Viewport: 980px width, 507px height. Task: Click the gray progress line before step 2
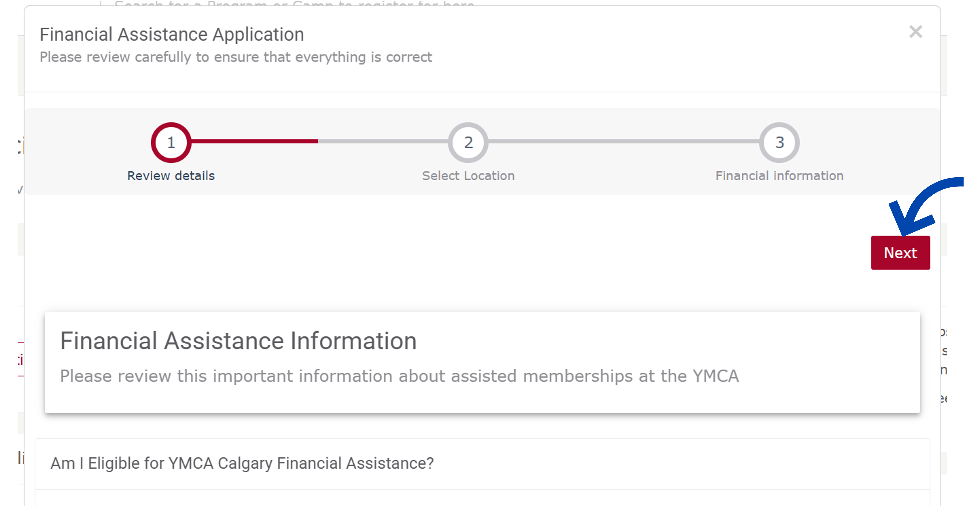coord(382,141)
